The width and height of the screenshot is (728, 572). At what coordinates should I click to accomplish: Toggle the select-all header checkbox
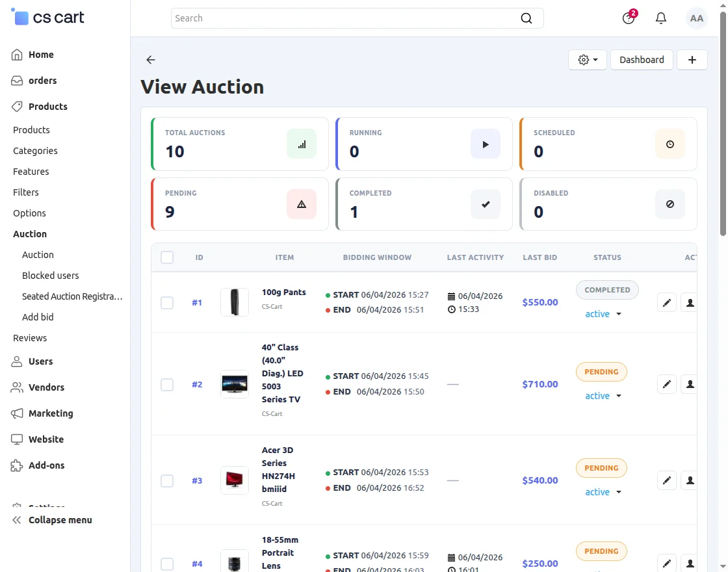(x=167, y=257)
